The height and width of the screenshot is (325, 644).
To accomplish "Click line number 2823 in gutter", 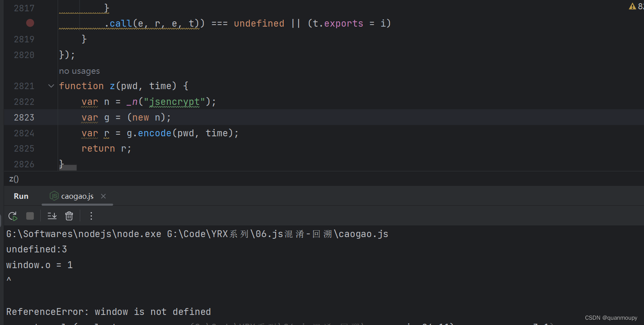I will click(24, 117).
